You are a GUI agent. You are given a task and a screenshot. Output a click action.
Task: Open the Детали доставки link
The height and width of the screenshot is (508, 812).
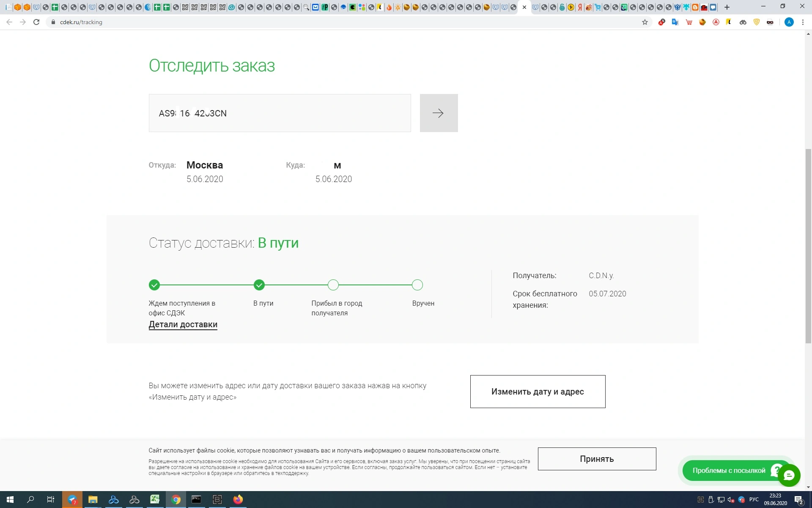183,325
